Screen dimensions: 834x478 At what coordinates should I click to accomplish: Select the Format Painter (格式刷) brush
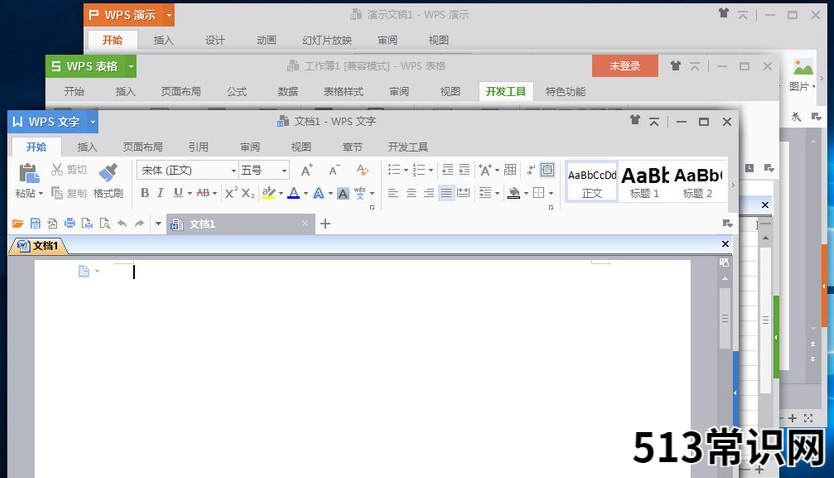tap(109, 172)
